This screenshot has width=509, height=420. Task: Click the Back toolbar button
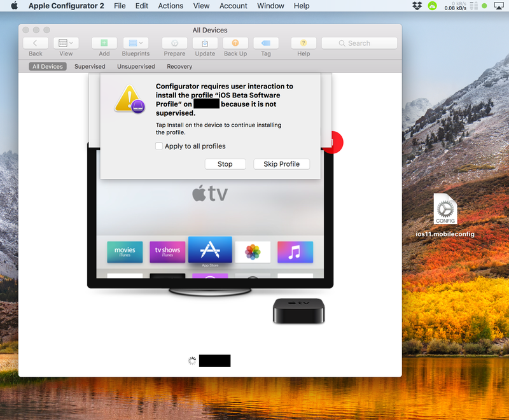(x=36, y=43)
